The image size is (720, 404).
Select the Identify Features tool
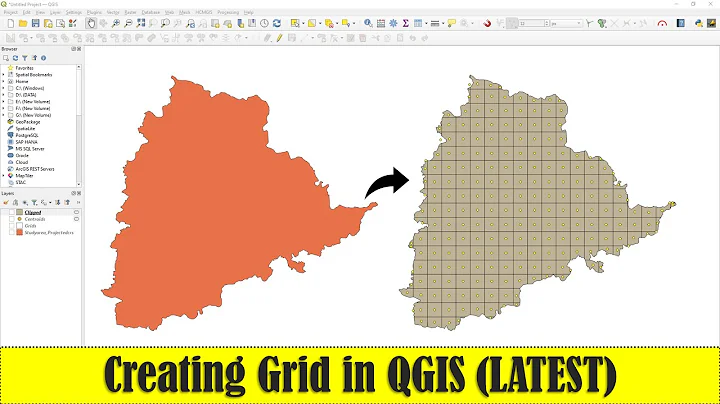pyautogui.click(x=368, y=23)
